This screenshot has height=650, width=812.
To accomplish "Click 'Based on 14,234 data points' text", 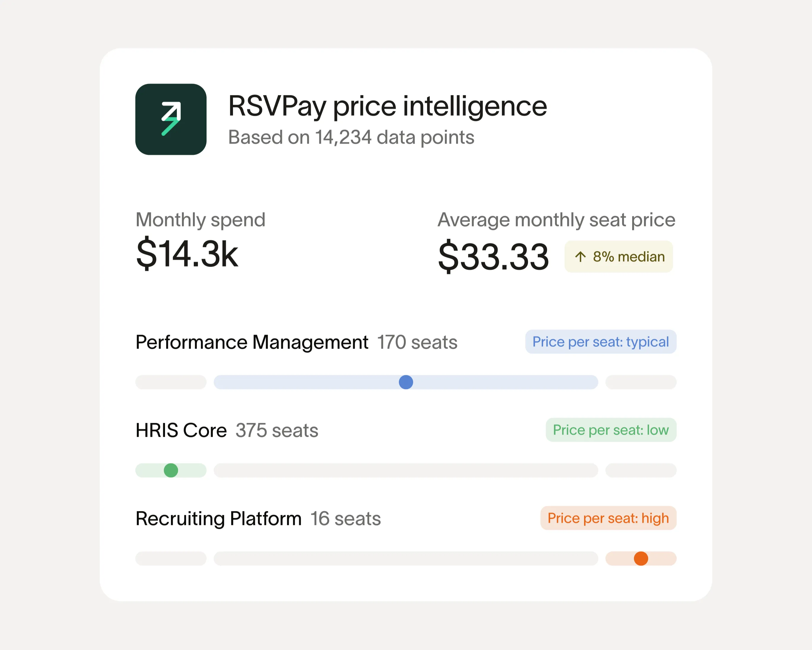I will click(351, 137).
